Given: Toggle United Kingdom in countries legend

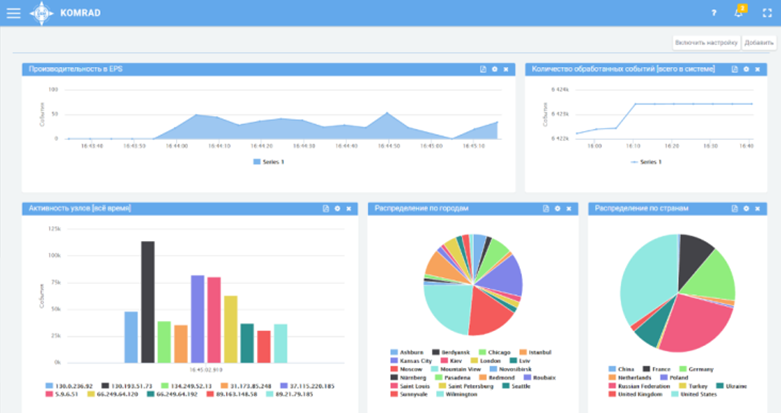Looking at the screenshot, I should click(636, 394).
